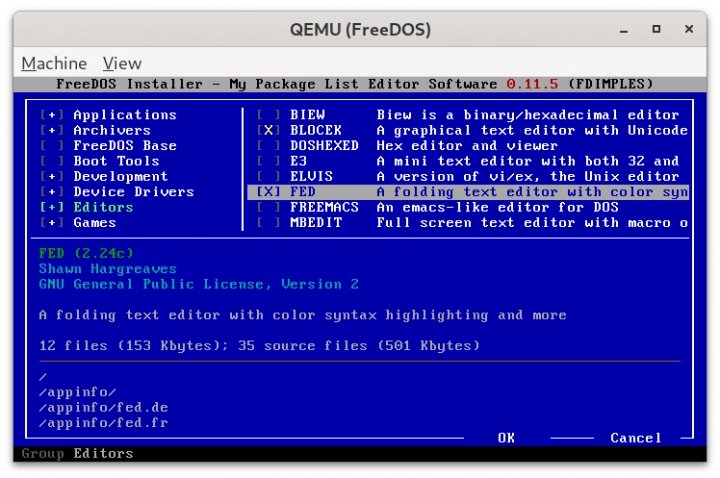This screenshot has height=478, width=720.
Task: Select the E3 package name
Action: (x=298, y=161)
